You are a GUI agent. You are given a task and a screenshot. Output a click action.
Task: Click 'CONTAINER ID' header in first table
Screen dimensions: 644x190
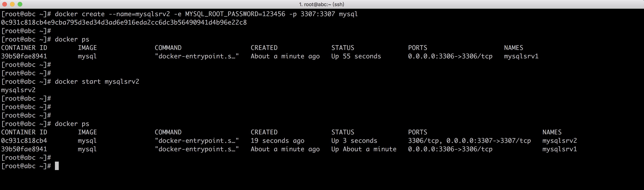pyautogui.click(x=24, y=48)
